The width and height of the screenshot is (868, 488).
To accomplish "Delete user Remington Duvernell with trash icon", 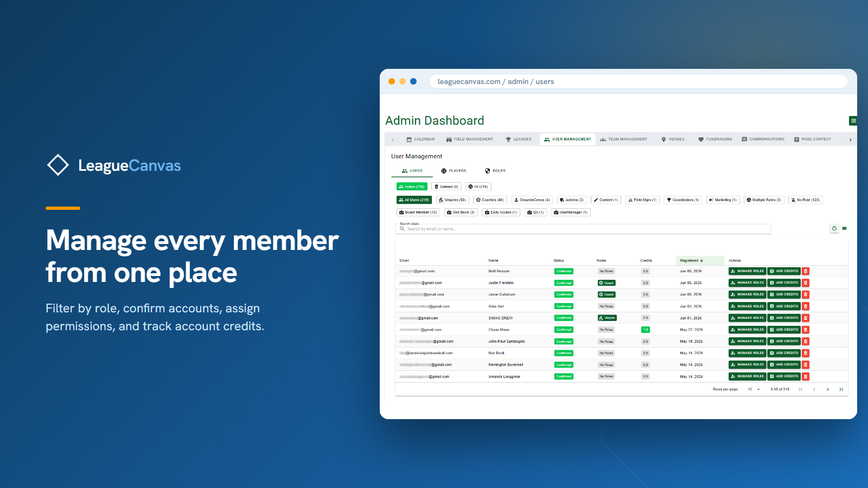I will click(806, 365).
